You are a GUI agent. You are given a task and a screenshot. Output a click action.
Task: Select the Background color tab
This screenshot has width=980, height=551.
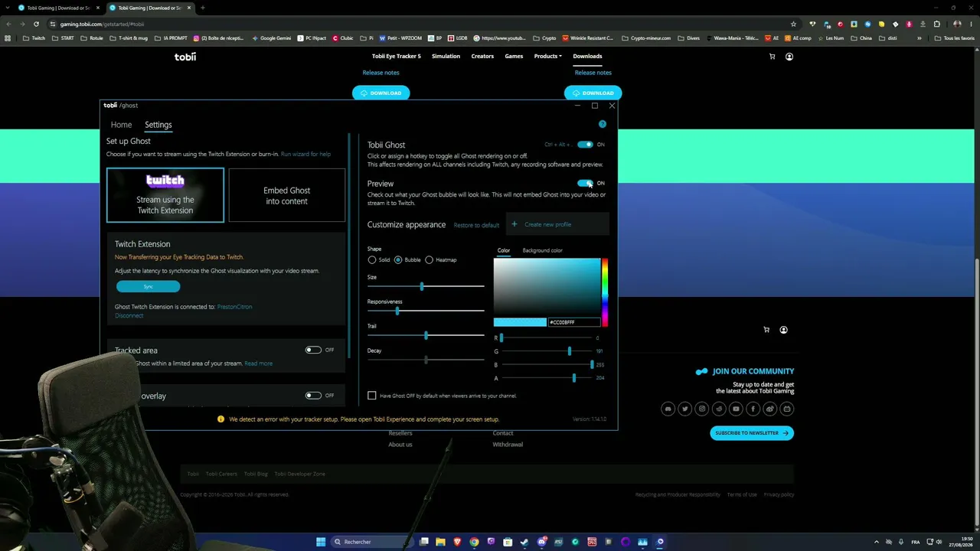coord(542,250)
